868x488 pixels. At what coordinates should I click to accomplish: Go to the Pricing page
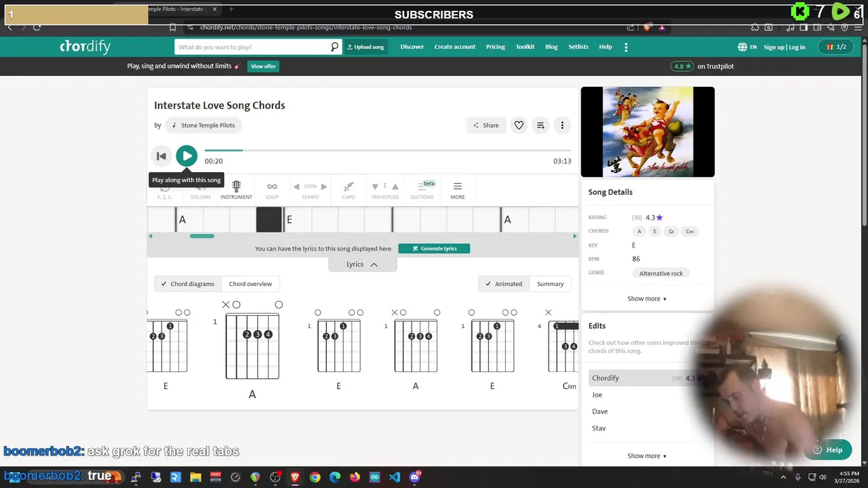click(496, 47)
